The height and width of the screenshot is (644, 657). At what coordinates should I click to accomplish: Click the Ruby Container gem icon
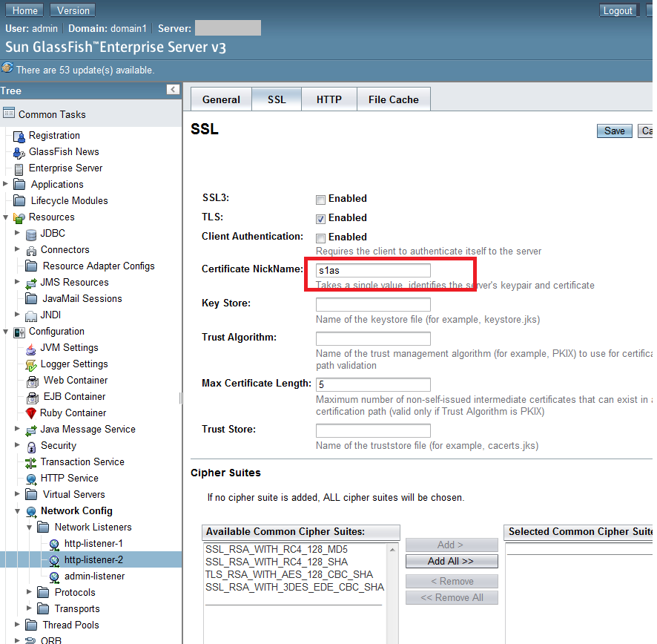[31, 413]
